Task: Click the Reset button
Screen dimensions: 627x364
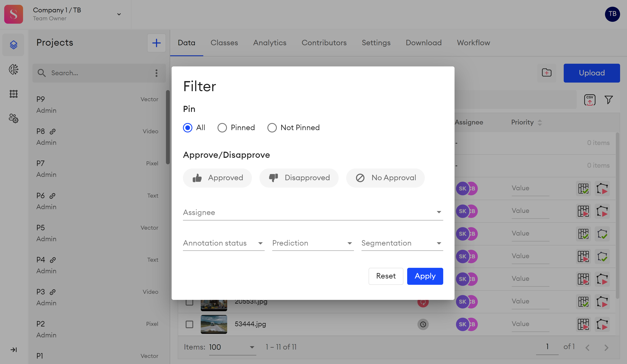Action: coord(386,276)
